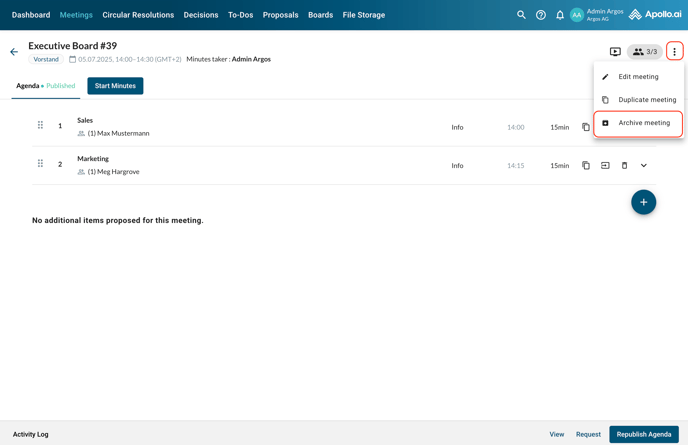Copy the Sales agenda item
The image size is (688, 445).
(586, 127)
